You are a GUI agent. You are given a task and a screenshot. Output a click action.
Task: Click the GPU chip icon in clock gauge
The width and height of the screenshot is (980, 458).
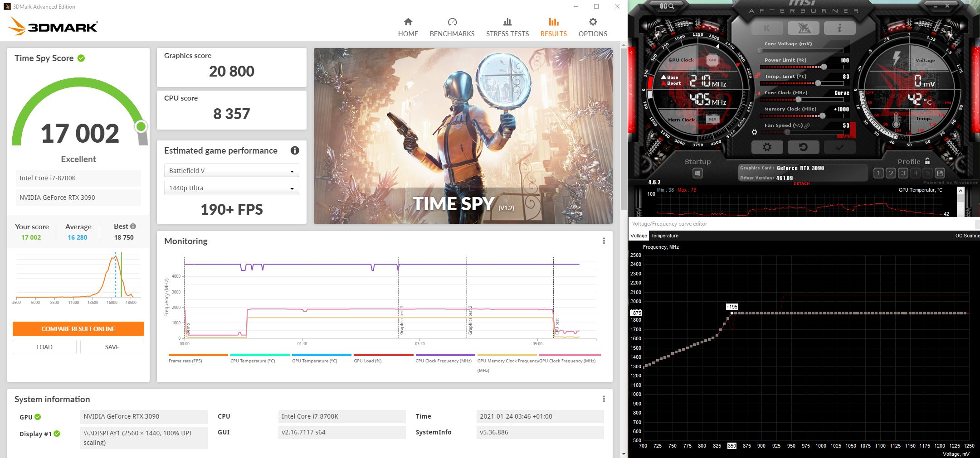(712, 60)
